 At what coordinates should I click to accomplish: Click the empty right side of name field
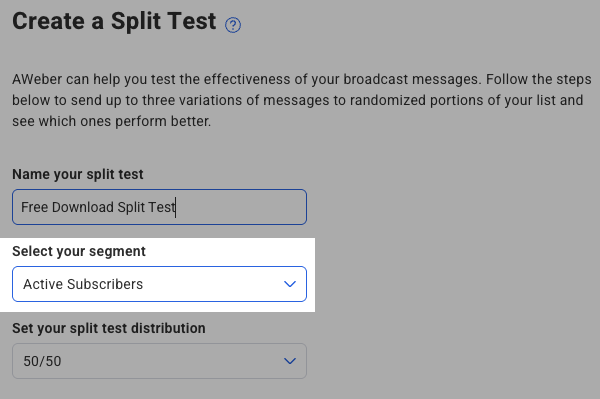tap(241, 207)
